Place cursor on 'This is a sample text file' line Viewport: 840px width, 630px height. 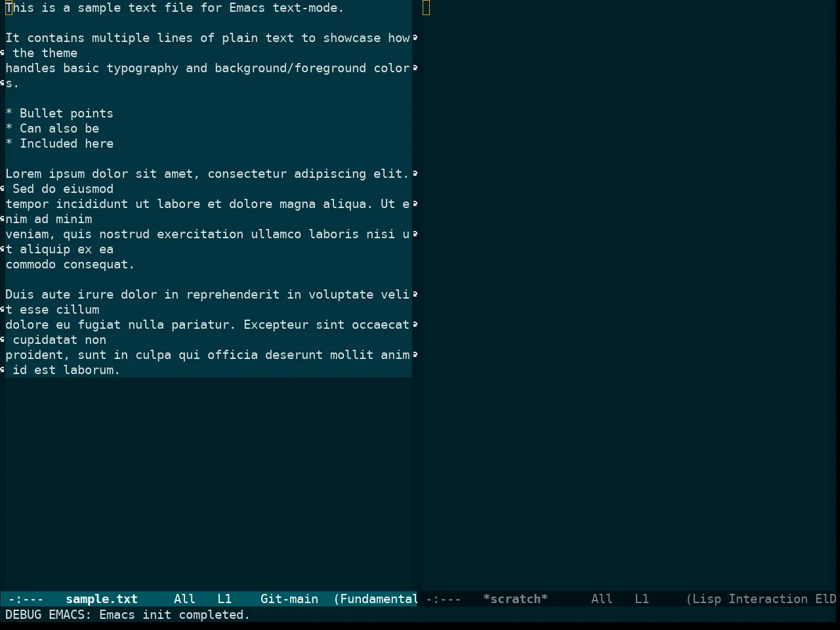tap(175, 8)
